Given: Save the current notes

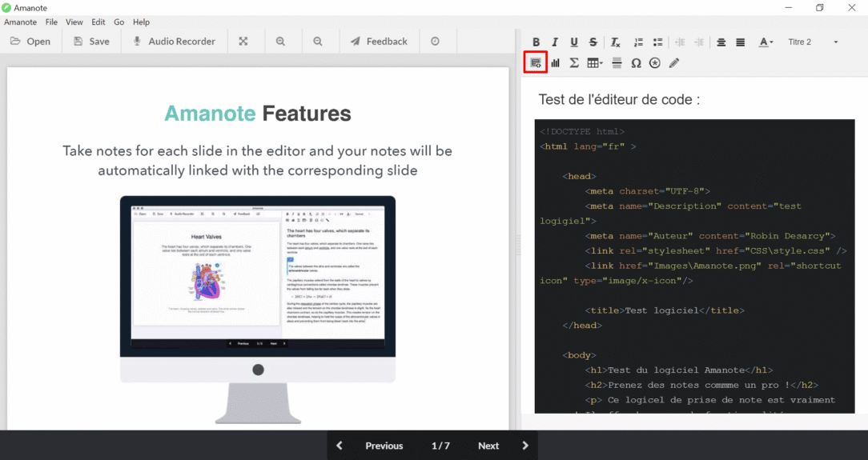Looking at the screenshot, I should click(x=91, y=42).
